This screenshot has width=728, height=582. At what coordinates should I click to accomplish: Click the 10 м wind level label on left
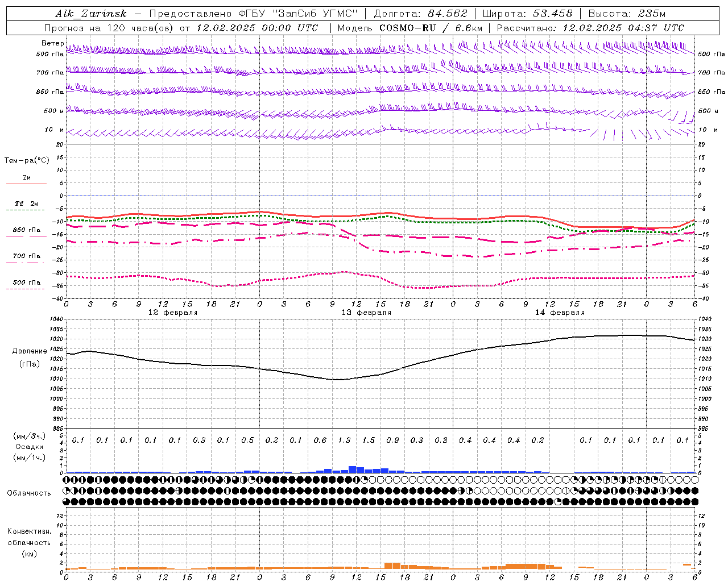[x=54, y=130]
